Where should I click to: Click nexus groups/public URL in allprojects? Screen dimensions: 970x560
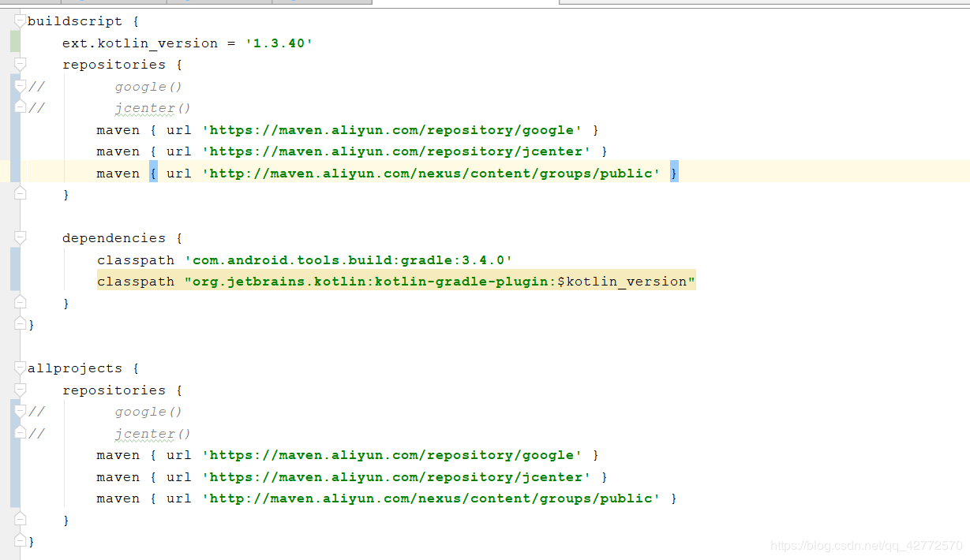point(431,498)
